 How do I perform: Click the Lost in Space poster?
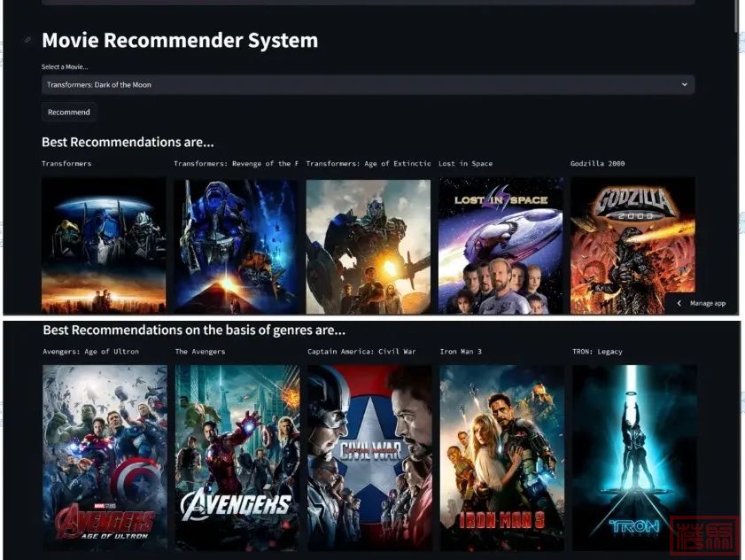click(501, 245)
